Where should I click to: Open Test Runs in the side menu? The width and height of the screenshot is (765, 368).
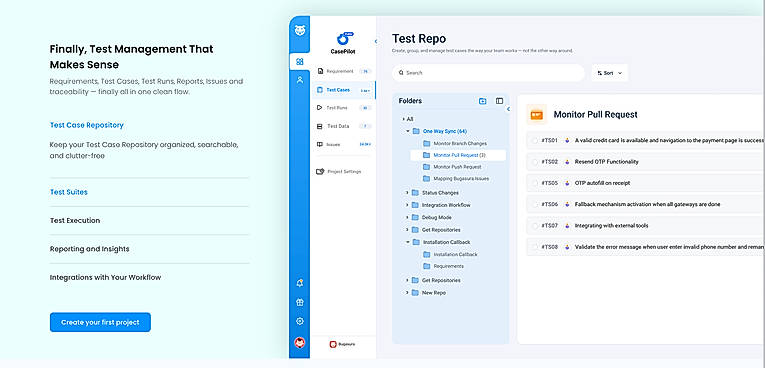[343, 108]
